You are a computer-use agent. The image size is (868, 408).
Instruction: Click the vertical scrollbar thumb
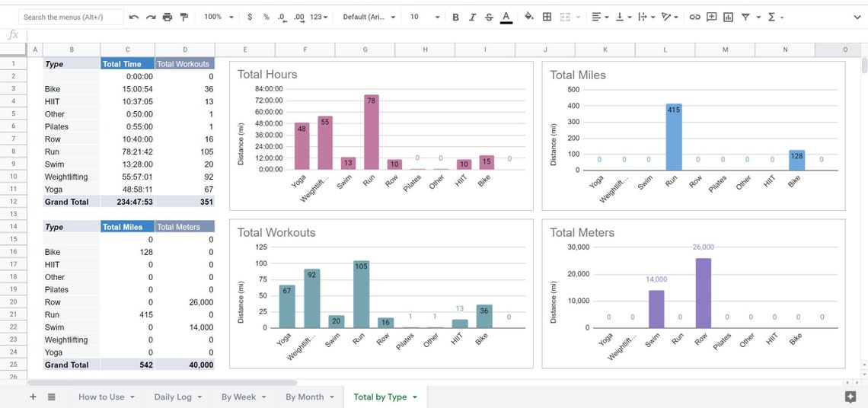click(x=864, y=65)
